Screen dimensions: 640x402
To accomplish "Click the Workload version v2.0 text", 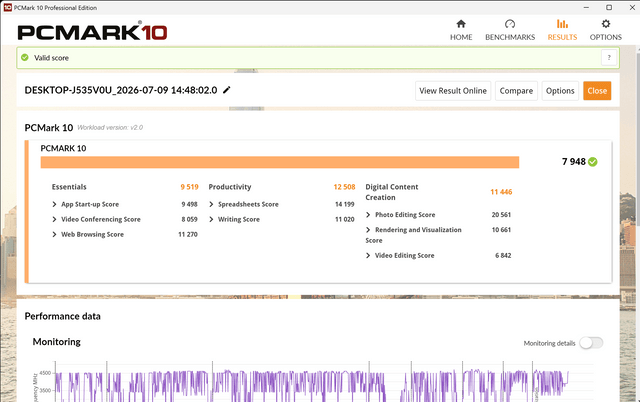I will [110, 128].
